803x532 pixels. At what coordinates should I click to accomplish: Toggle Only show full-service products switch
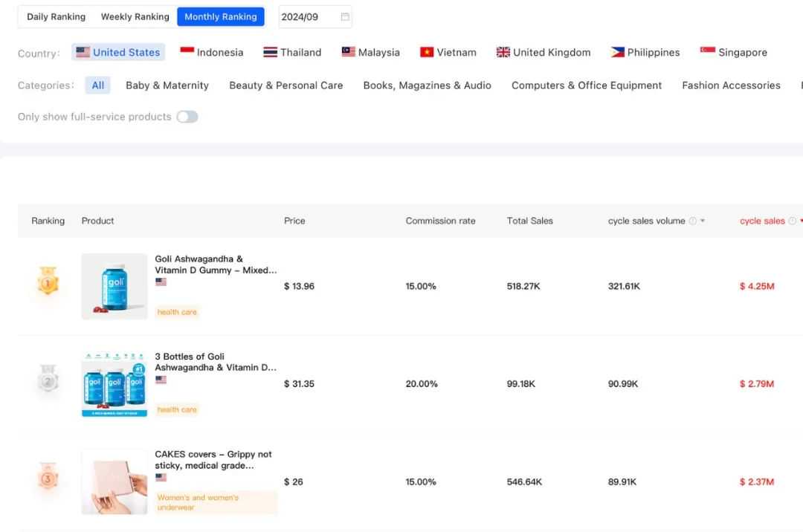(x=187, y=117)
